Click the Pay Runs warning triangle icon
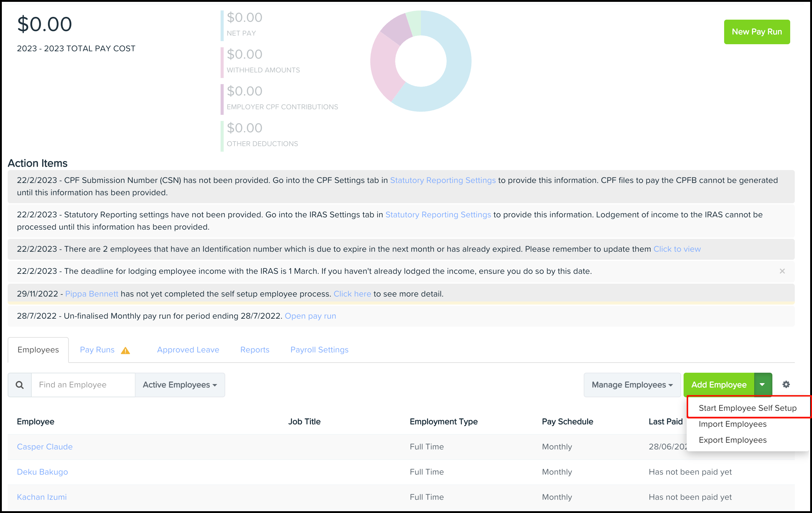812x513 pixels. 125,351
